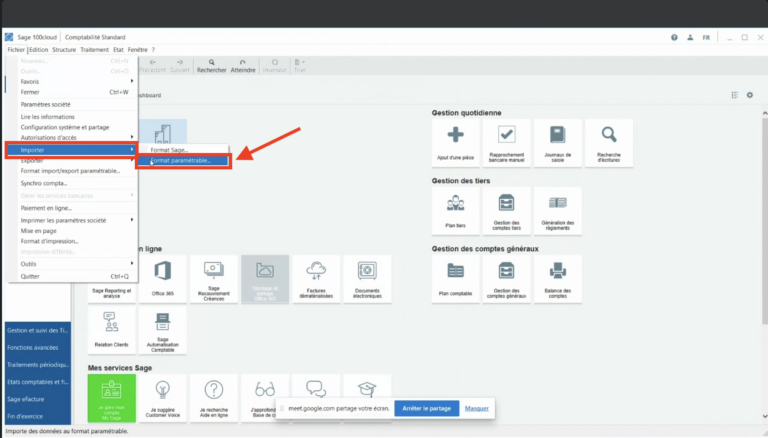Open Balance des comptes tile
The image size is (768, 438).
click(557, 279)
